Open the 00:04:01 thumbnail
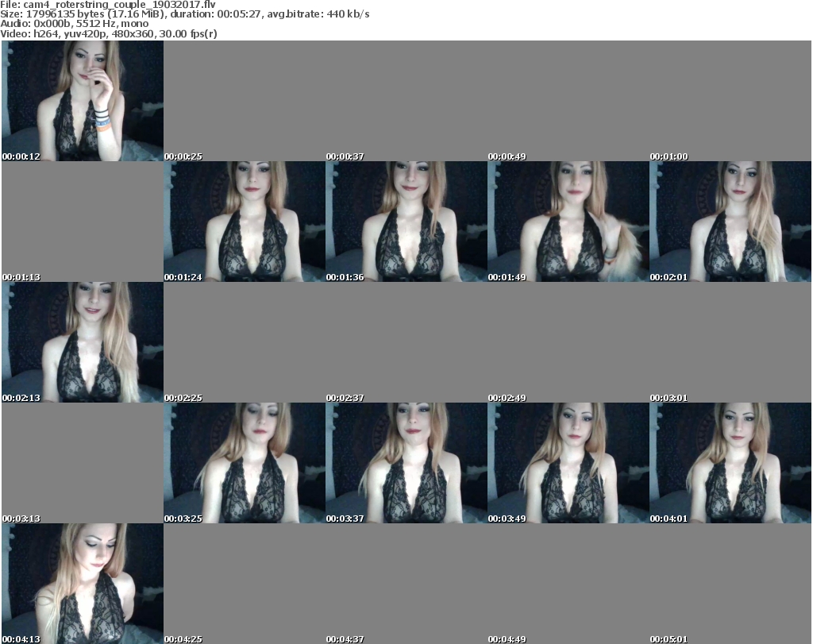 [730, 463]
